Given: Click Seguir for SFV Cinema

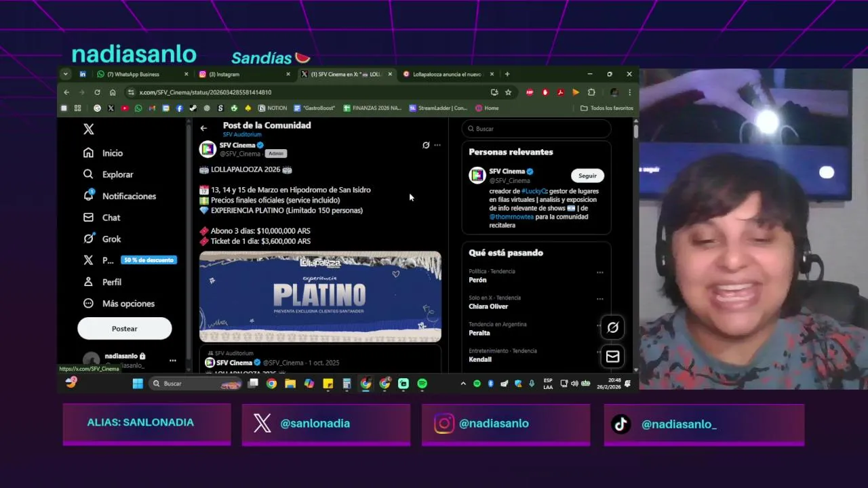Looking at the screenshot, I should 587,176.
